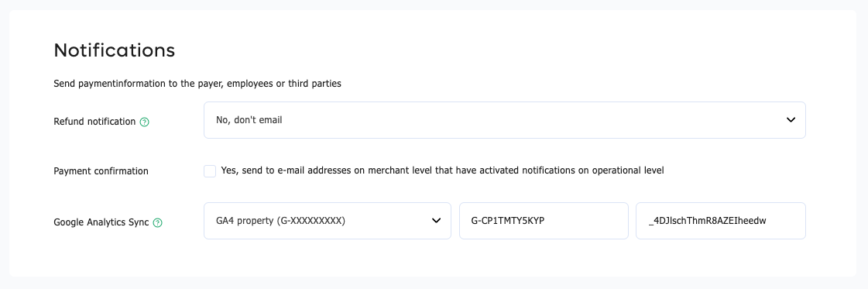868x289 pixels.
Task: Click the Refund notification help icon
Action: (145, 122)
